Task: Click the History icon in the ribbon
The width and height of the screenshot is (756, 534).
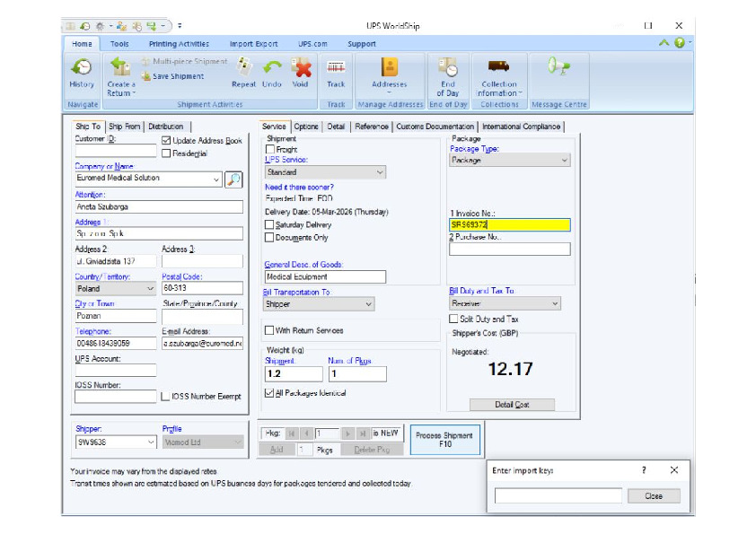Action: 82,68
